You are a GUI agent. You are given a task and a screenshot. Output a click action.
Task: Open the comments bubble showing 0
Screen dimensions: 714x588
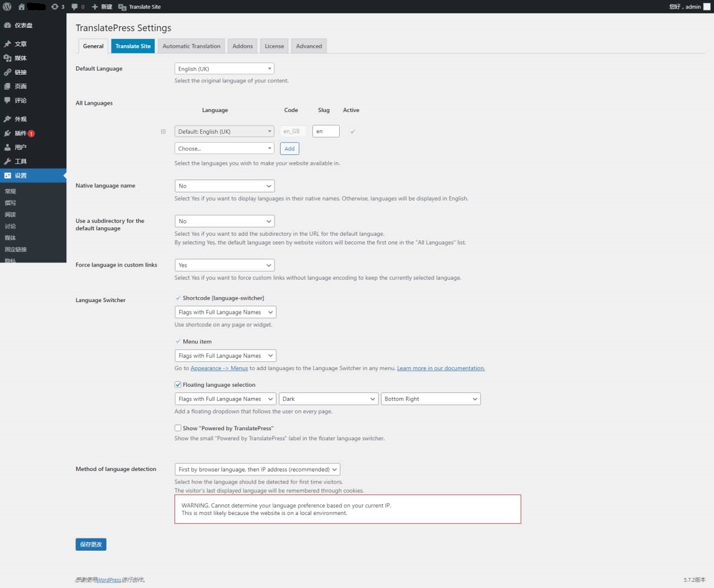78,7
